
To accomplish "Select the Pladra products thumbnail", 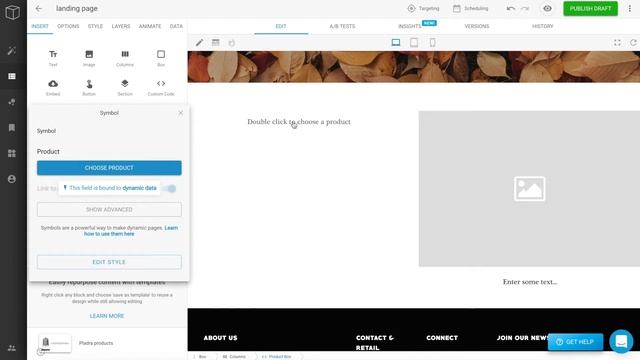I will coord(55,343).
